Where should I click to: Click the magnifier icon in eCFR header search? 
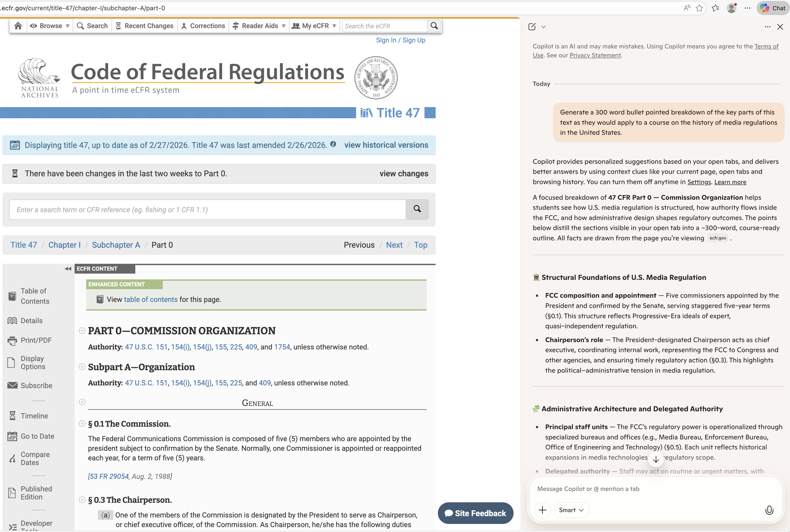point(434,26)
